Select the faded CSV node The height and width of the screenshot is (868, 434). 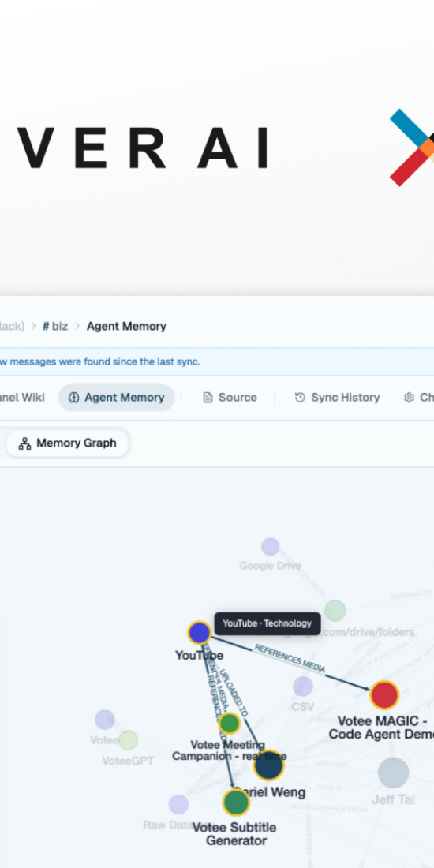(x=303, y=687)
